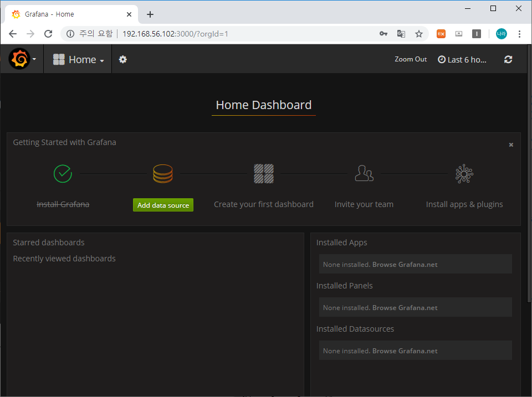Click Recently viewed dashboards heading
Viewport: 532px width, 397px height.
(64, 259)
